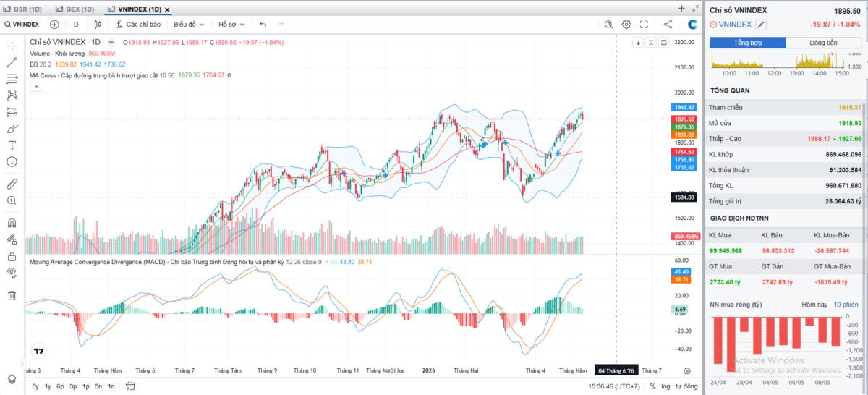
Task: Click the undo arrow
Action: pyautogui.click(x=263, y=24)
